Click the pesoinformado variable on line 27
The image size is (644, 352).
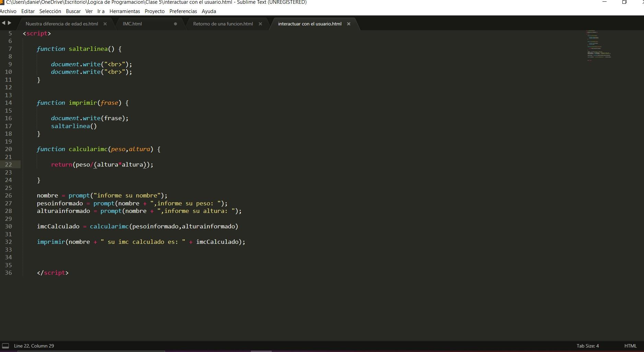[60, 203]
